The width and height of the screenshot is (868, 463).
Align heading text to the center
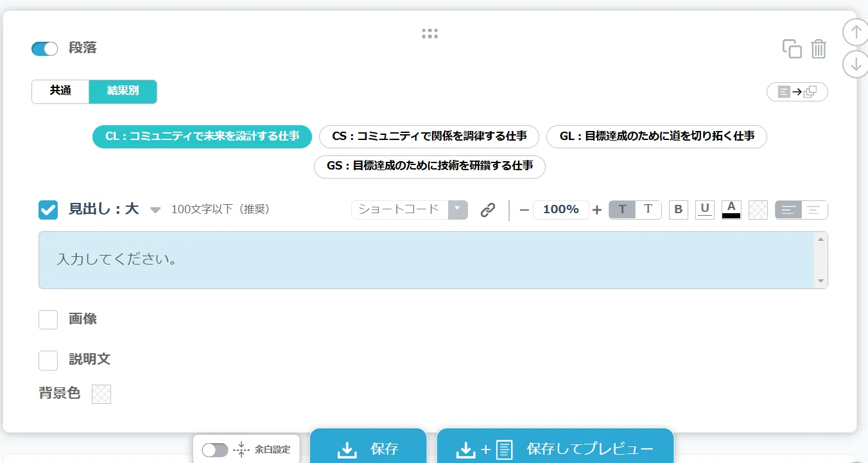coord(815,210)
